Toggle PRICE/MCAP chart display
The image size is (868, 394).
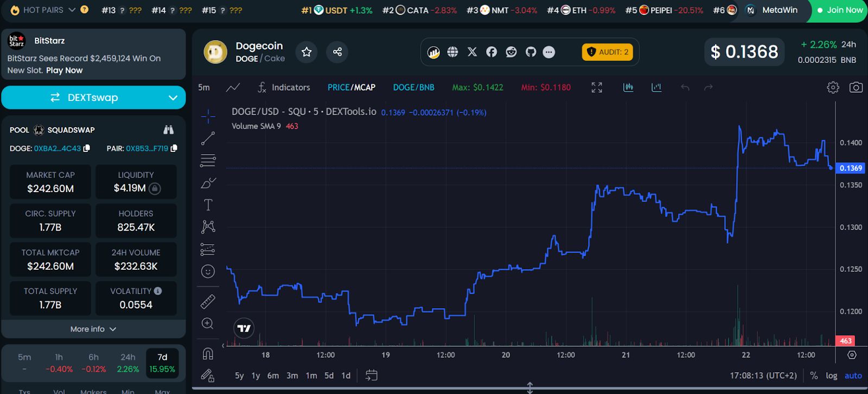click(x=351, y=87)
